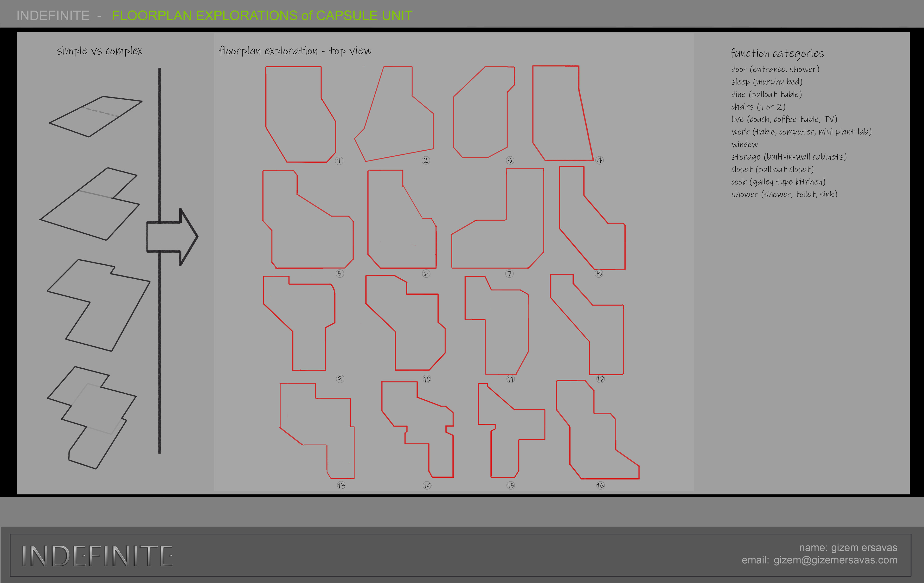Click the gizem@gizemersavas.com email address
Screen dimensions: 924x583
(835, 560)
